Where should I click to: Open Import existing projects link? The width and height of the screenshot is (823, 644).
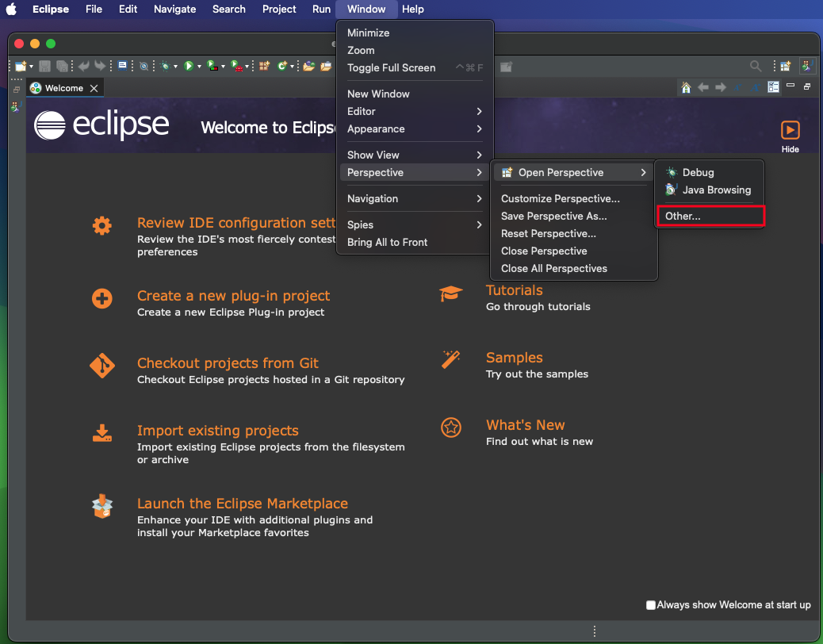click(x=218, y=431)
